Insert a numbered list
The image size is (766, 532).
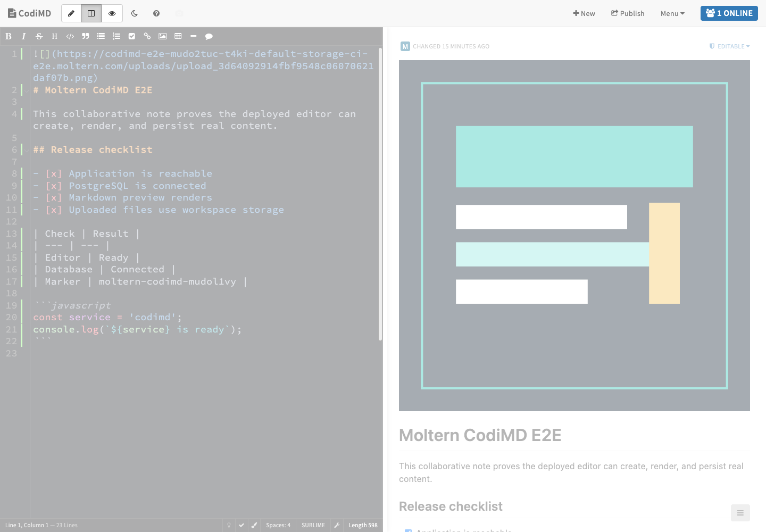coord(116,36)
